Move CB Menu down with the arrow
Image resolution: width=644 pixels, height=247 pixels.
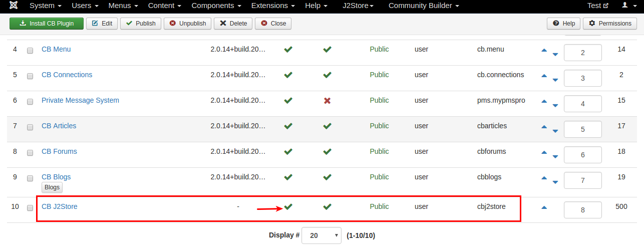555,55
